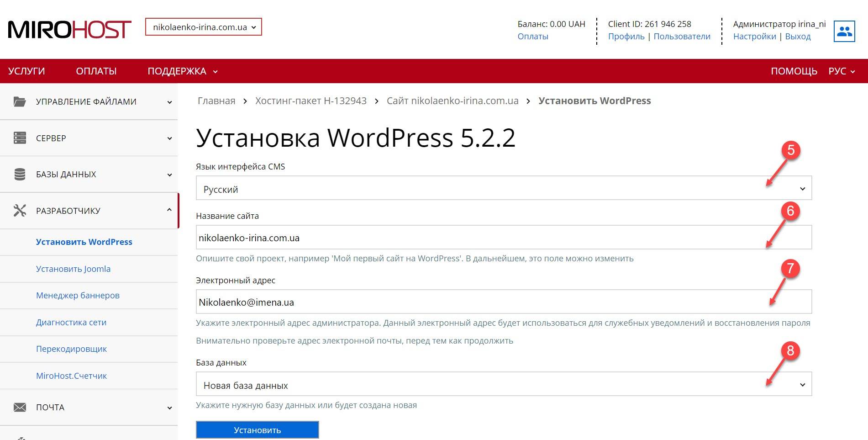Go to Сайт nikolaenko-irina.com.ua breadcrumb
This screenshot has width=868, height=440.
[x=452, y=101]
